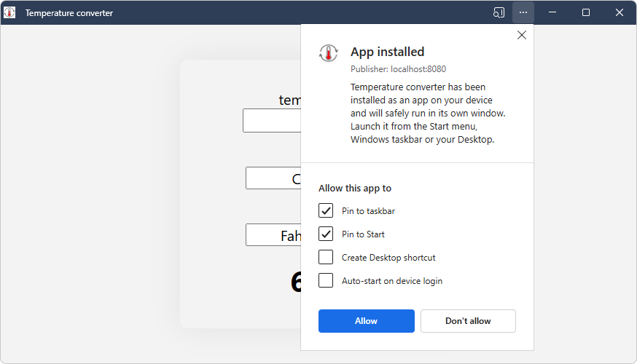Click the Auto-start on device login label
Screen dimensions: 637x364
(x=392, y=281)
